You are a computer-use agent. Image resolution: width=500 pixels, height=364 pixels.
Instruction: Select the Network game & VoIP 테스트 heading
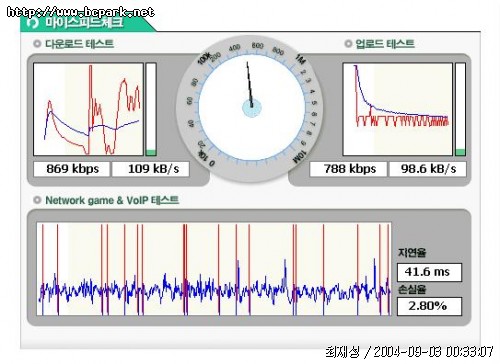[x=112, y=200]
